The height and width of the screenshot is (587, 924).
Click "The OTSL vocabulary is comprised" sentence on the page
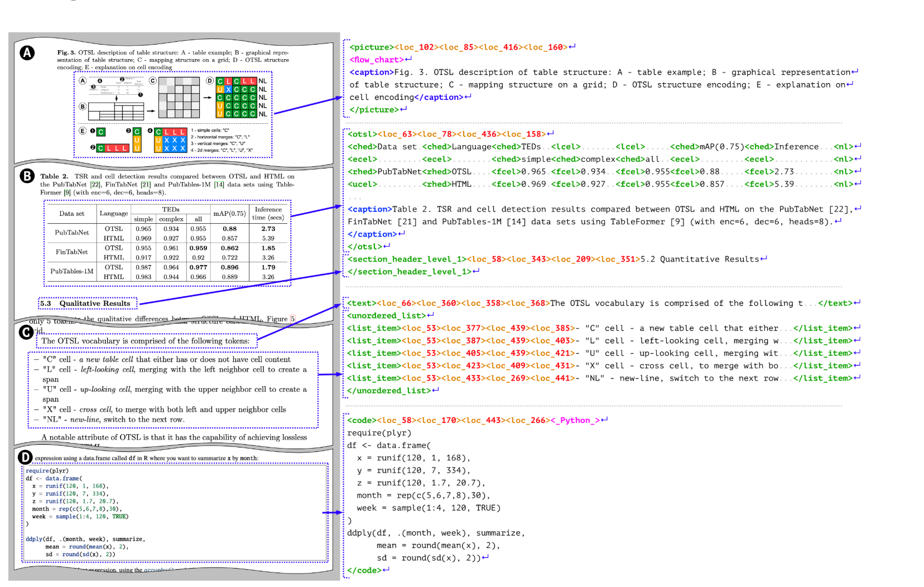tap(145, 341)
